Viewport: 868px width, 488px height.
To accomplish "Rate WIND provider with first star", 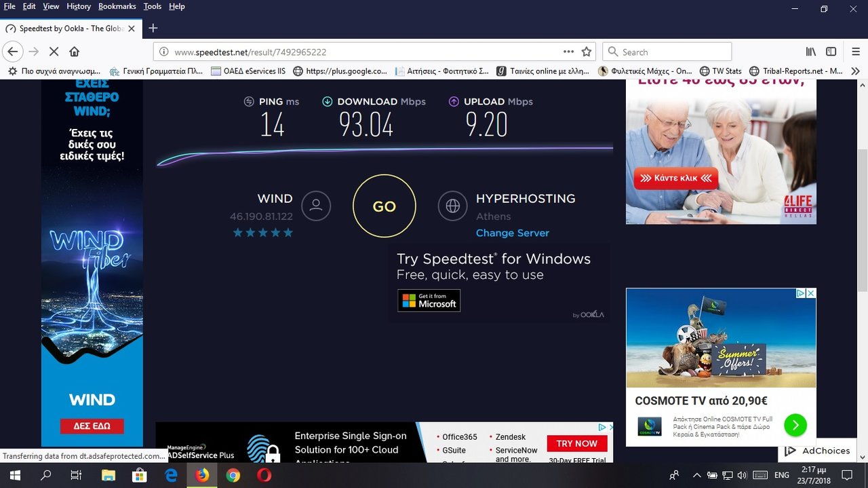I will (238, 233).
